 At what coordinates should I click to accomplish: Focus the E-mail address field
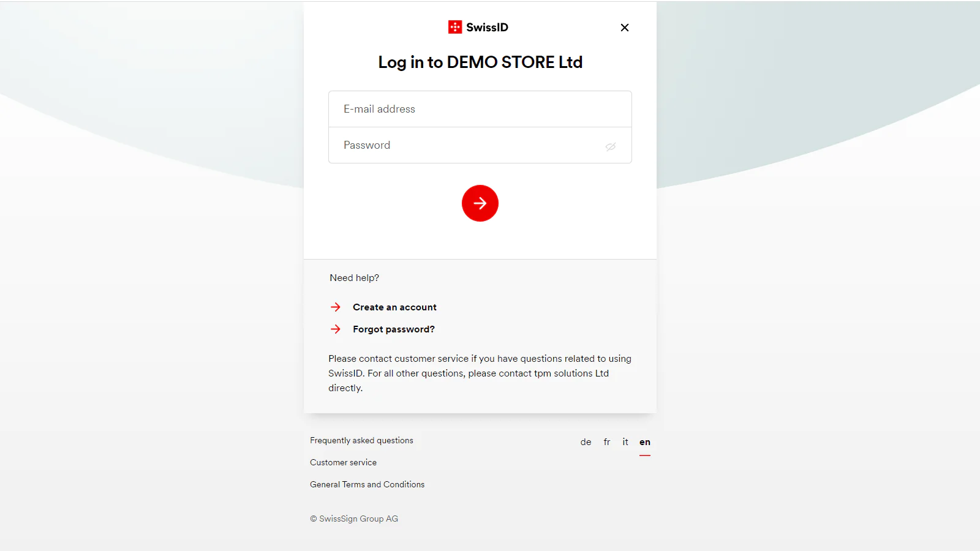point(480,109)
